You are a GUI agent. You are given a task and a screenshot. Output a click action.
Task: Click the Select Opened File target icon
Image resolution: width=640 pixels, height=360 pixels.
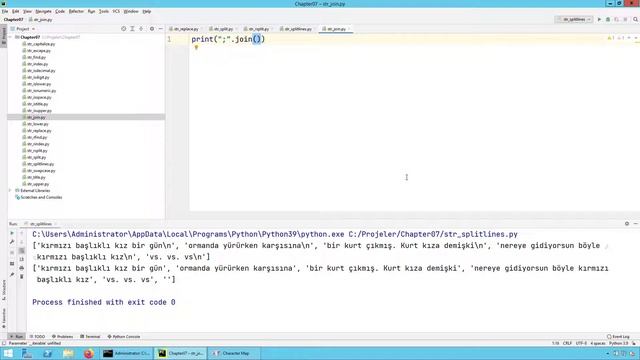(124, 29)
